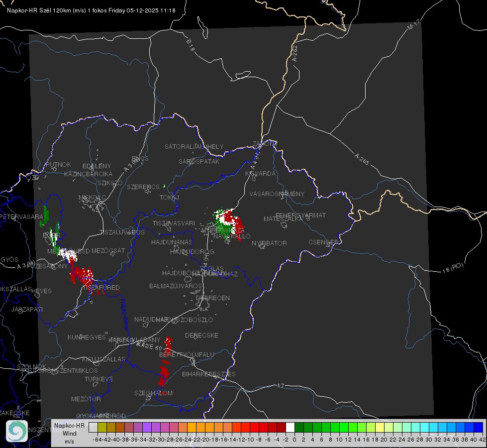Click the KISÚJSZÁLLÁS label
The image size is (487, 448).
tap(104, 359)
